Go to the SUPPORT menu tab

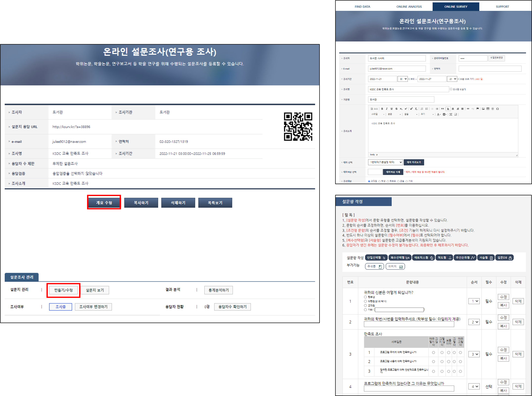tap(502, 7)
